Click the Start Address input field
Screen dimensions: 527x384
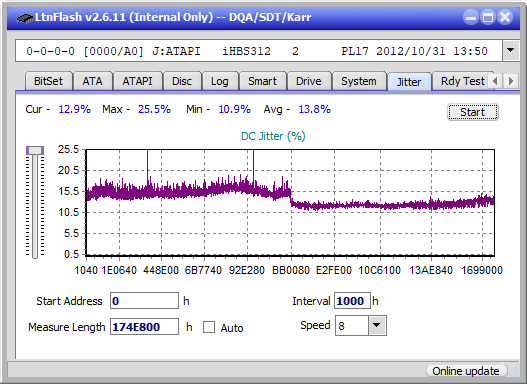pos(145,301)
